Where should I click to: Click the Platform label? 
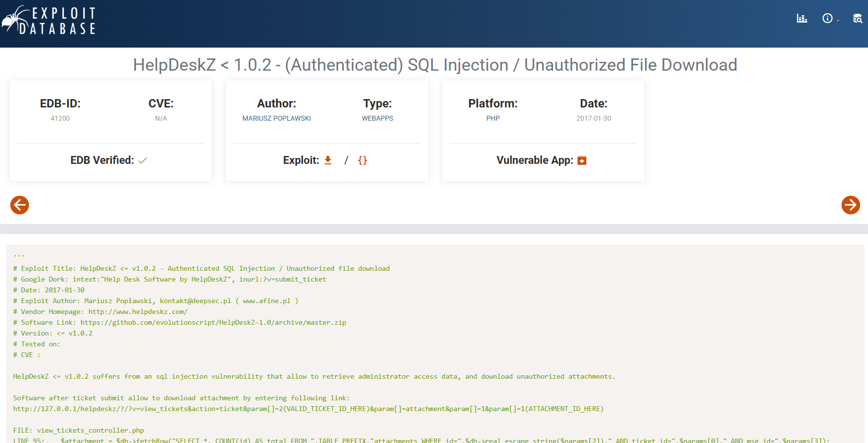[x=493, y=104]
